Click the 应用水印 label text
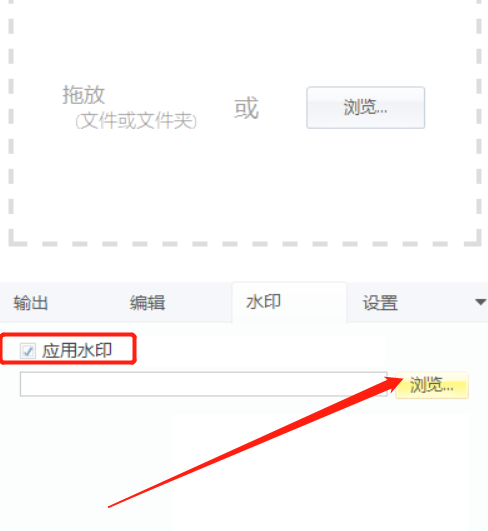488x531 pixels. pos(77,350)
